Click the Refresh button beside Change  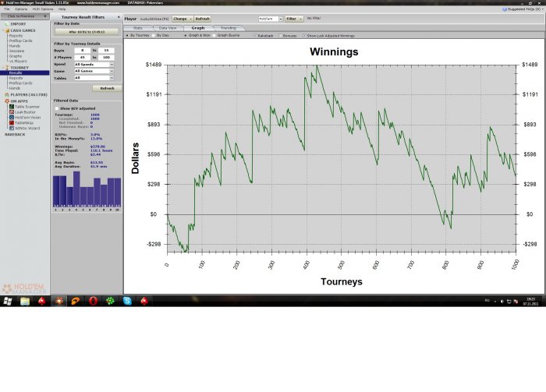pos(202,19)
